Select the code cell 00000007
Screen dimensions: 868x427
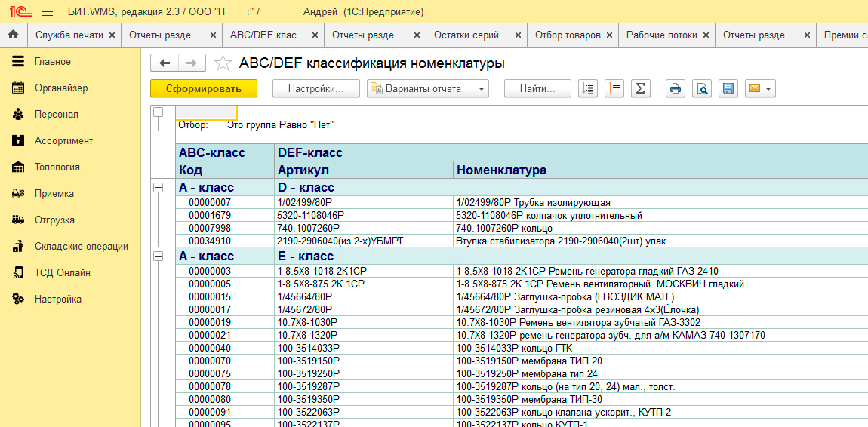226,202
